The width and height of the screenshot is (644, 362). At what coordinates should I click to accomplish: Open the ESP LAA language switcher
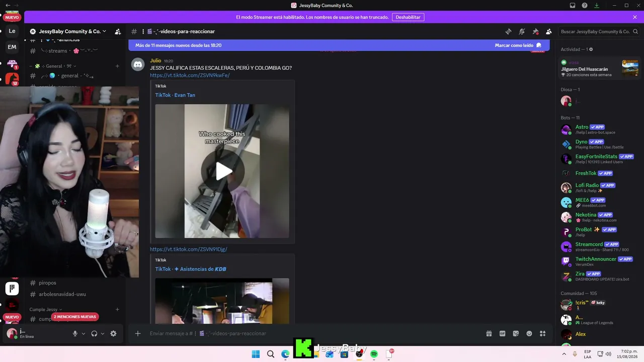588,354
